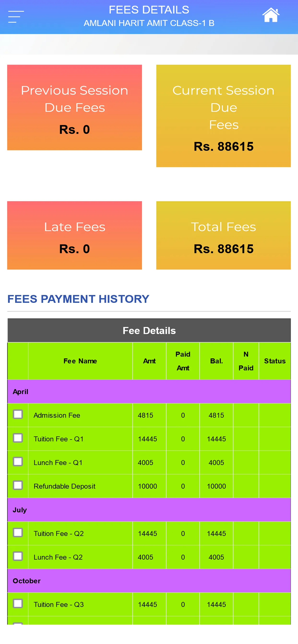Sort by the Fee Name column header
The height and width of the screenshot is (644, 298).
pyautogui.click(x=80, y=361)
